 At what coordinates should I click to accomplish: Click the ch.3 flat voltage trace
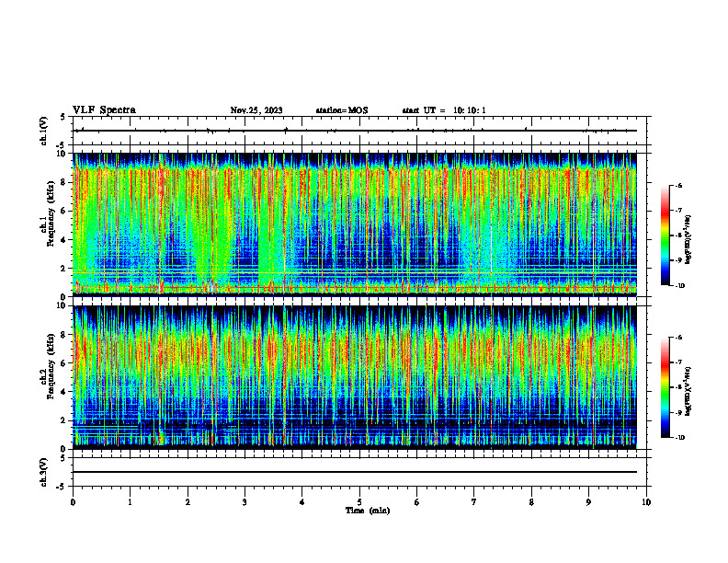coord(355,472)
